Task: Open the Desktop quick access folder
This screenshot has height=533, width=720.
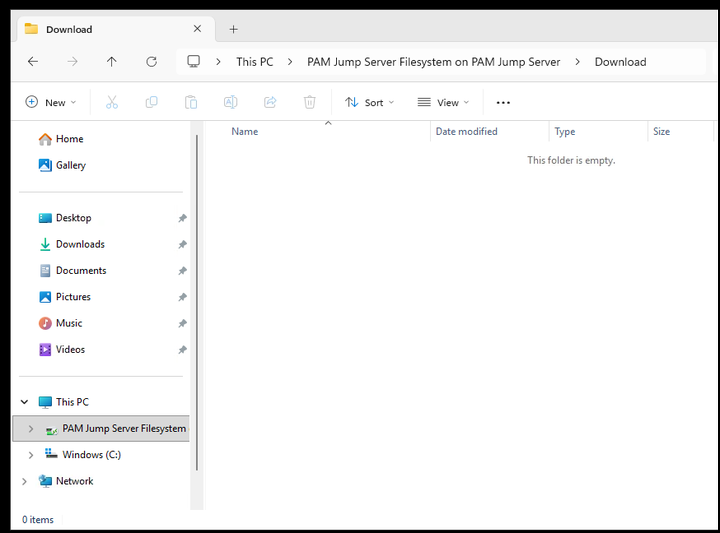Action: coord(65,218)
